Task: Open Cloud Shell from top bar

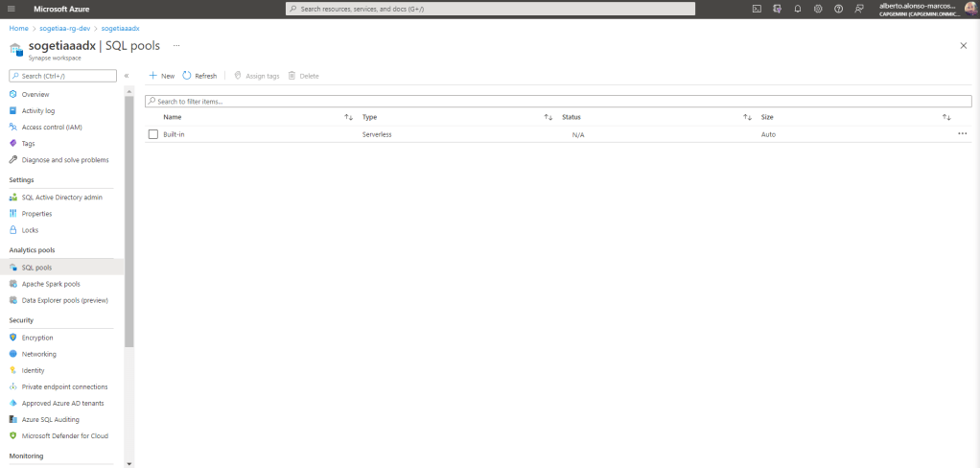Action: coord(757,9)
